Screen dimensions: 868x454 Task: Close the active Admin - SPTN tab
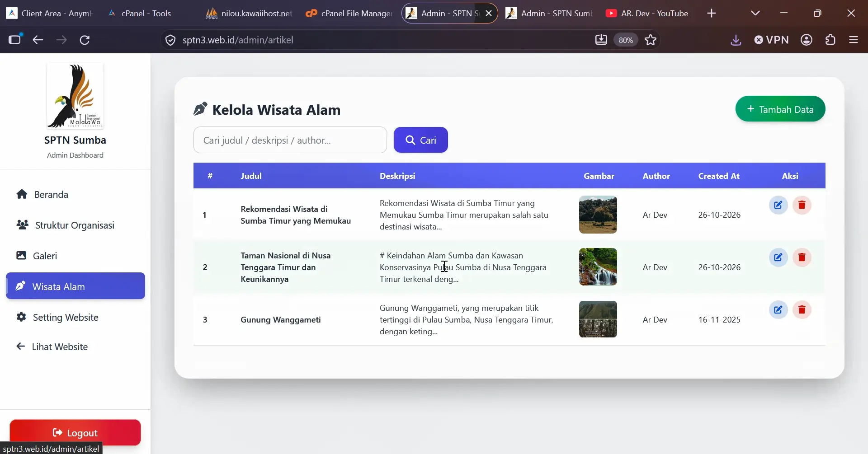[489, 13]
